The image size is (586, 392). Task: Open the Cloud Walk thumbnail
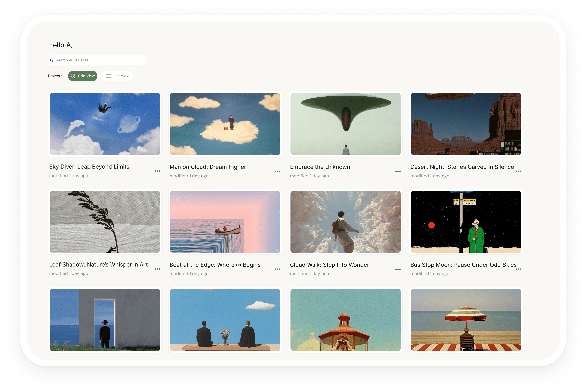coord(346,222)
